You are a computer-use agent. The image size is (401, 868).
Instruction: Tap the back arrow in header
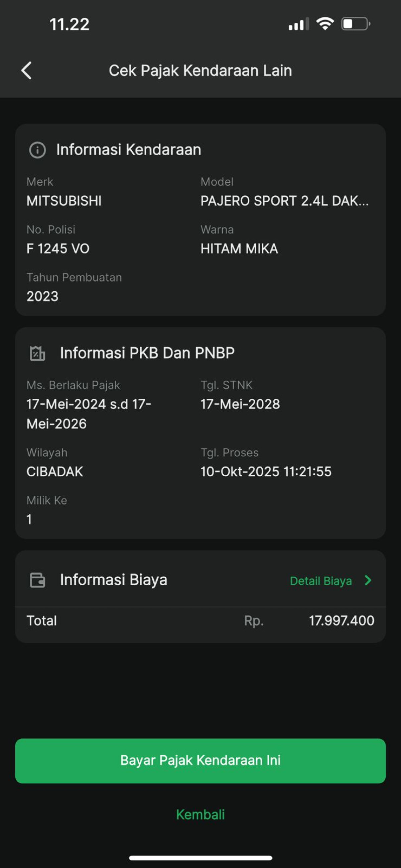pyautogui.click(x=27, y=71)
